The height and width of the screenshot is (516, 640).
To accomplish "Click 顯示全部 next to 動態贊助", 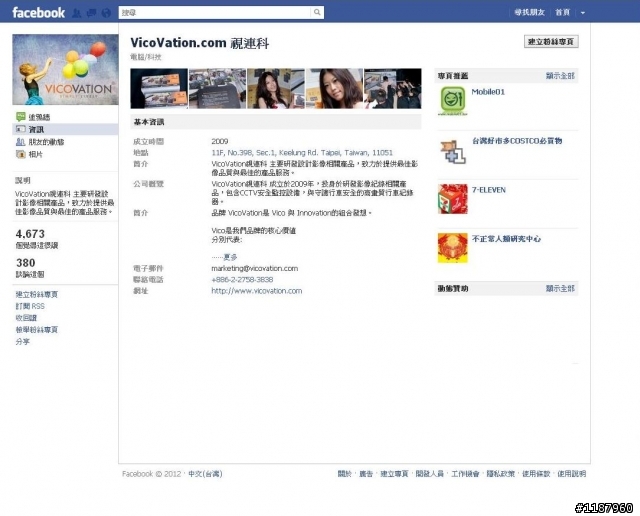I will click(x=560, y=289).
